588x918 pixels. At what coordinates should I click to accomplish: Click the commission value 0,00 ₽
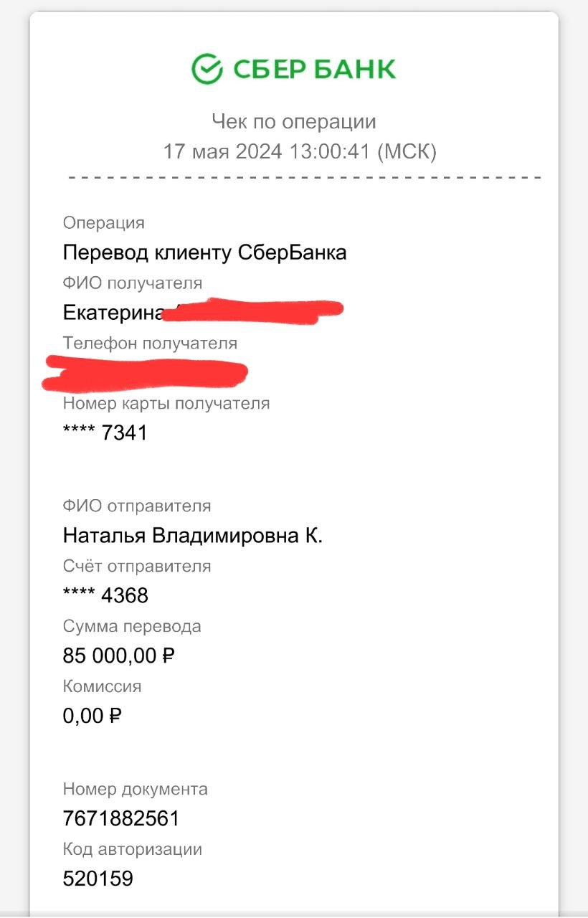(x=93, y=715)
